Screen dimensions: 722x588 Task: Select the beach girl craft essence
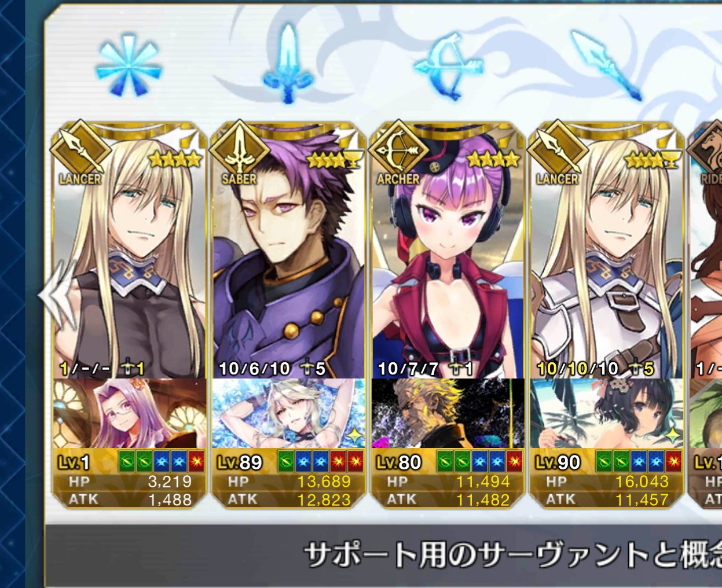click(x=607, y=413)
